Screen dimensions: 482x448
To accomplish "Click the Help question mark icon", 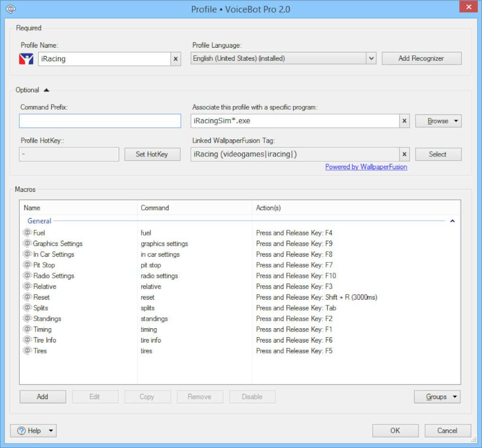I will (21, 430).
